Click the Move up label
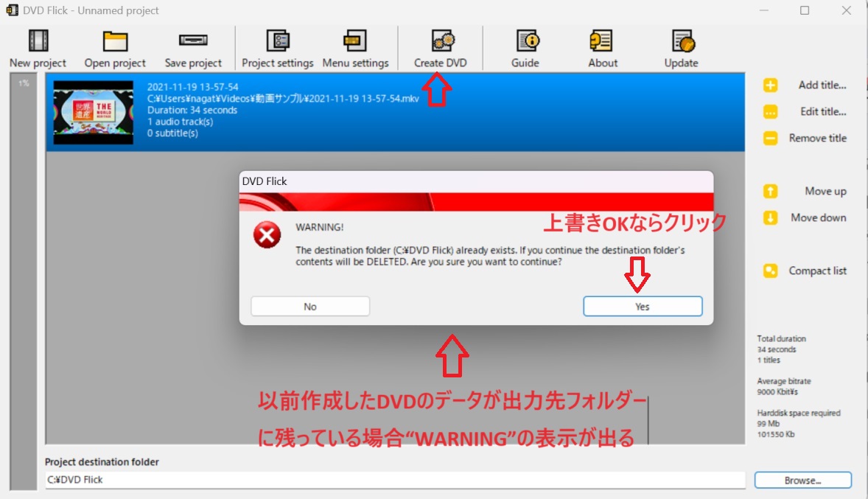This screenshot has height=499, width=868. tap(825, 191)
